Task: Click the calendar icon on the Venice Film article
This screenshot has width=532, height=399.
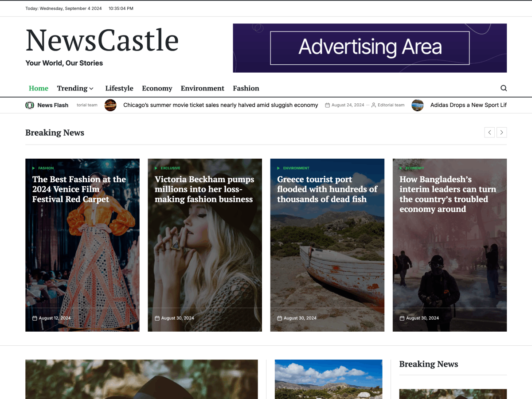Action: tap(35, 318)
